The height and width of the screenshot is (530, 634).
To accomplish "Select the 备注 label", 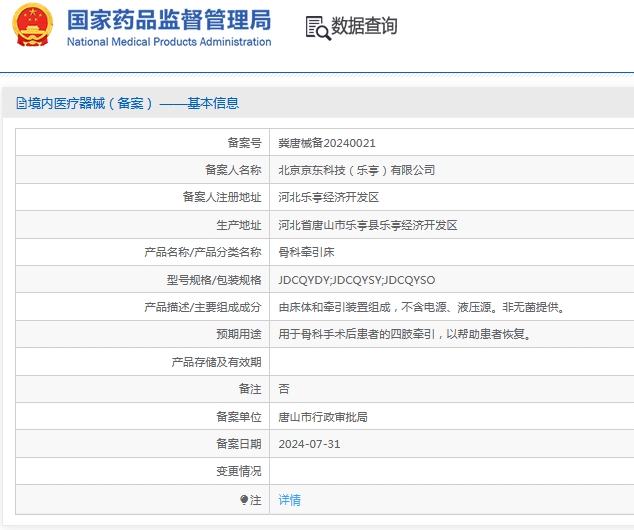I will 250,389.
